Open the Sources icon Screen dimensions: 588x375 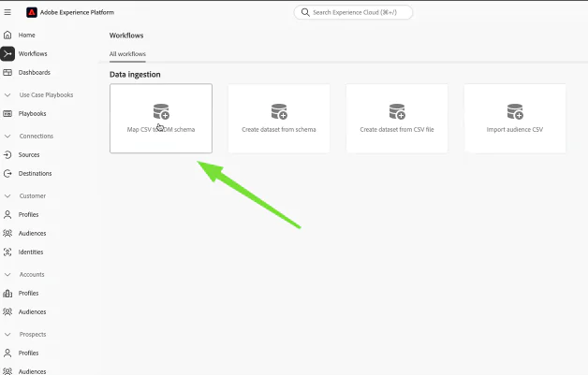[7, 154]
